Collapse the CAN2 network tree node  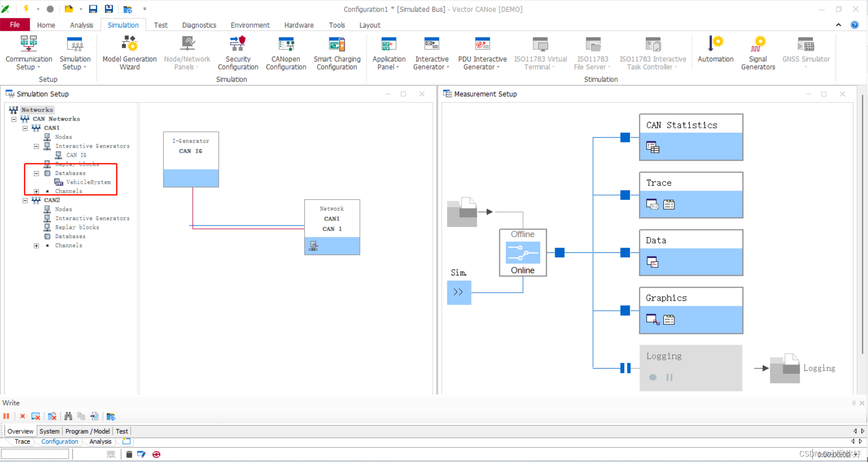[x=25, y=201]
